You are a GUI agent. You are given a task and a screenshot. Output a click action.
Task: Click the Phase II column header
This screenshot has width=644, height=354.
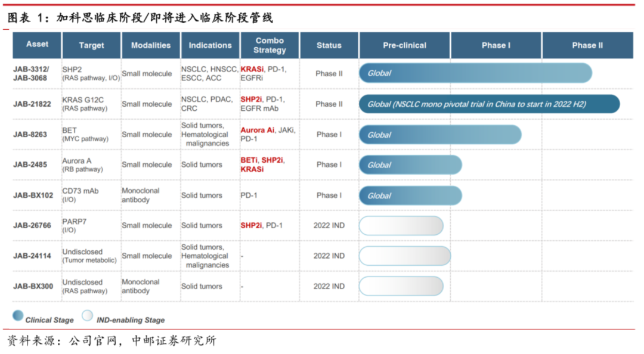587,45
